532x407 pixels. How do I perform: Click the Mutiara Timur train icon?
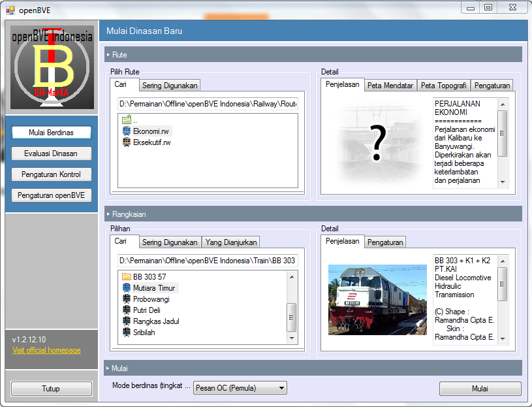tap(127, 288)
